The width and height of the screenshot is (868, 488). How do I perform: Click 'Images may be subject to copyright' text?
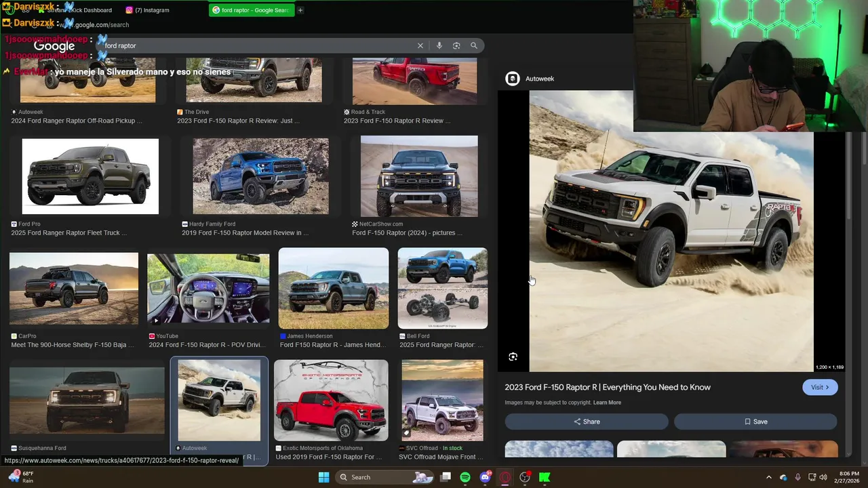(547, 403)
